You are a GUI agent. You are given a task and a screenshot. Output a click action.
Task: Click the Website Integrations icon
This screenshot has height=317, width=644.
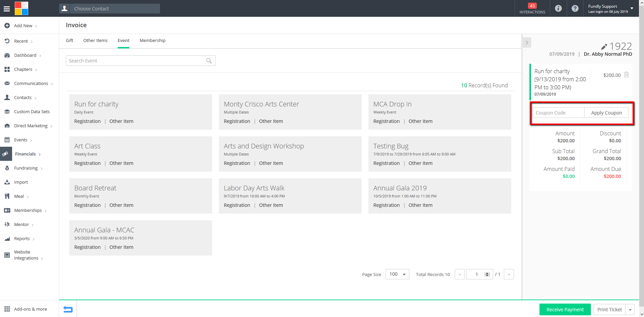[x=7, y=255]
